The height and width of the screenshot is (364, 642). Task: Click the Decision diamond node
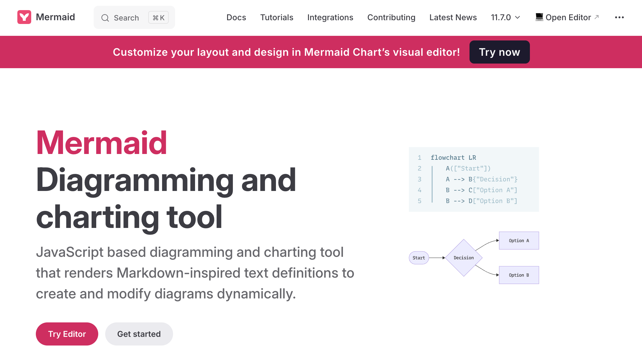(464, 258)
